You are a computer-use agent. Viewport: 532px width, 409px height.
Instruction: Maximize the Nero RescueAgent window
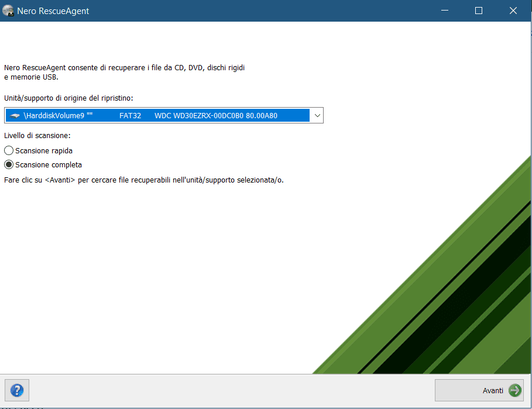coord(479,11)
